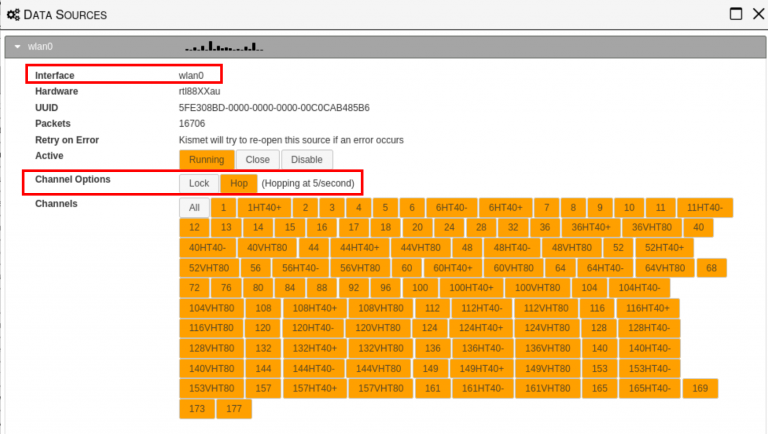Toggle channel 1
768x434 pixels.
[x=222, y=207]
